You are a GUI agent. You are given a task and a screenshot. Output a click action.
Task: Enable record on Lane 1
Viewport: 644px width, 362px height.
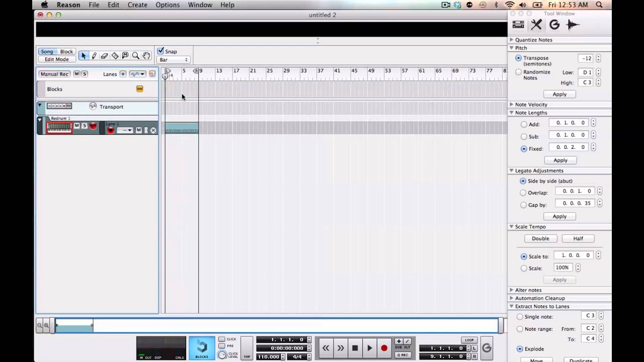tap(111, 130)
